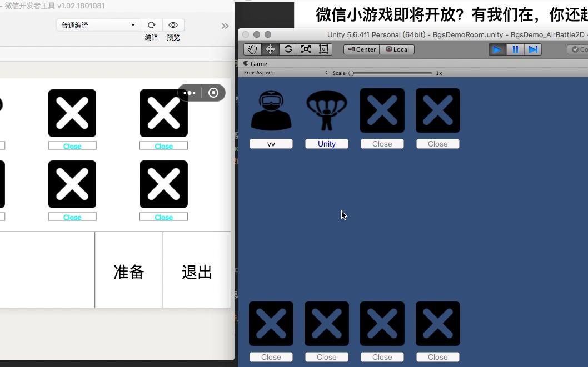Screen dimensions: 588x367
Task: Select the Hand tool in Unity toolbar
Action: click(x=252, y=49)
